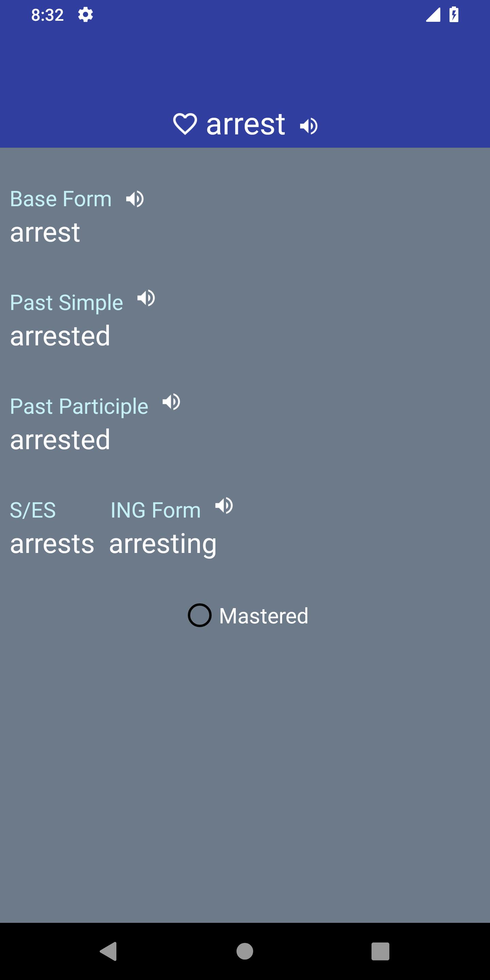Image resolution: width=490 pixels, height=980 pixels.
Task: Tap the word arrests
Action: [x=52, y=543]
